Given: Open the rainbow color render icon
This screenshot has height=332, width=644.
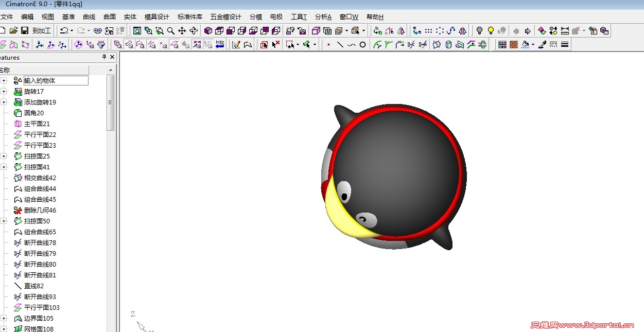Looking at the screenshot, I should point(542,31).
